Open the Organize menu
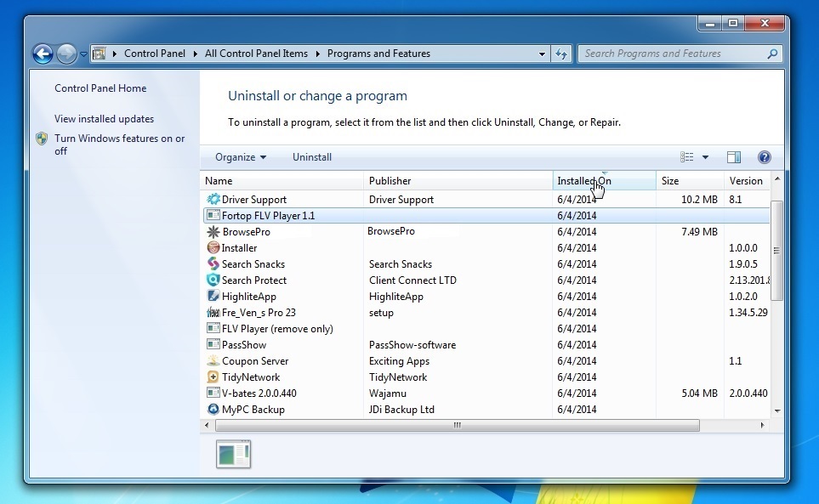Screen dimensions: 819x504 coord(239,156)
